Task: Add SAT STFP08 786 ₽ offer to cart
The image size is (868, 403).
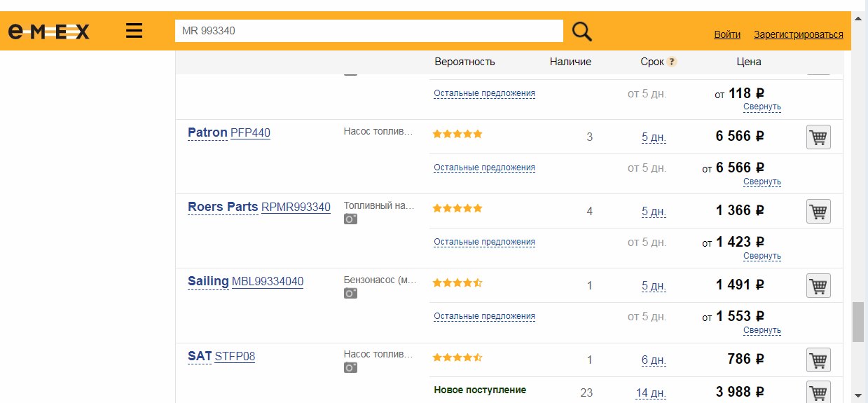Action: [818, 360]
